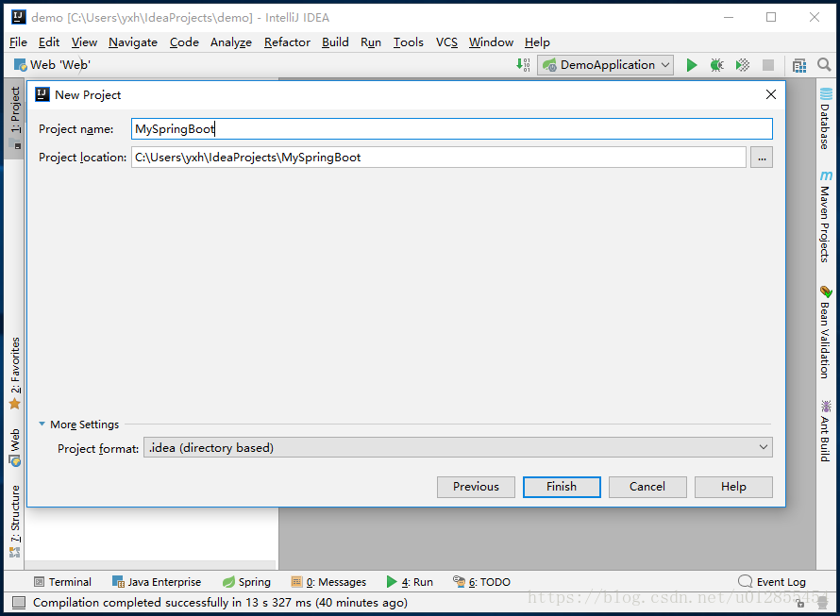Screen dimensions: 840x616
Task: Click the Web 'Web' breadcrumb in navigation bar
Action: click(x=52, y=65)
